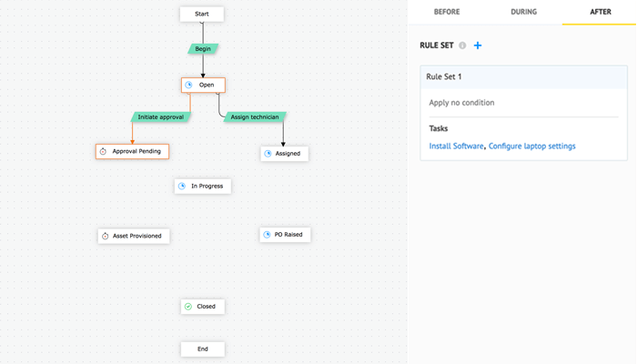Image resolution: width=637 pixels, height=364 pixels.
Task: Select the Begin transition label
Action: click(x=202, y=48)
